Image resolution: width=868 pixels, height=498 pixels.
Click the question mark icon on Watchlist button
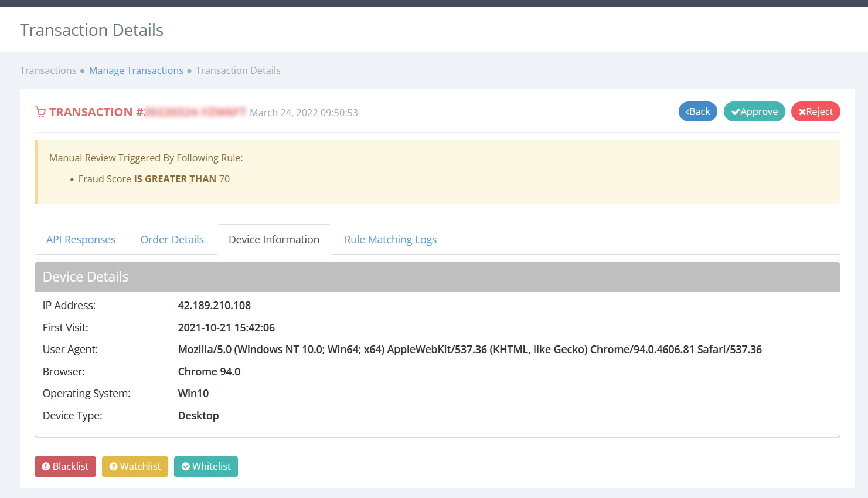113,466
